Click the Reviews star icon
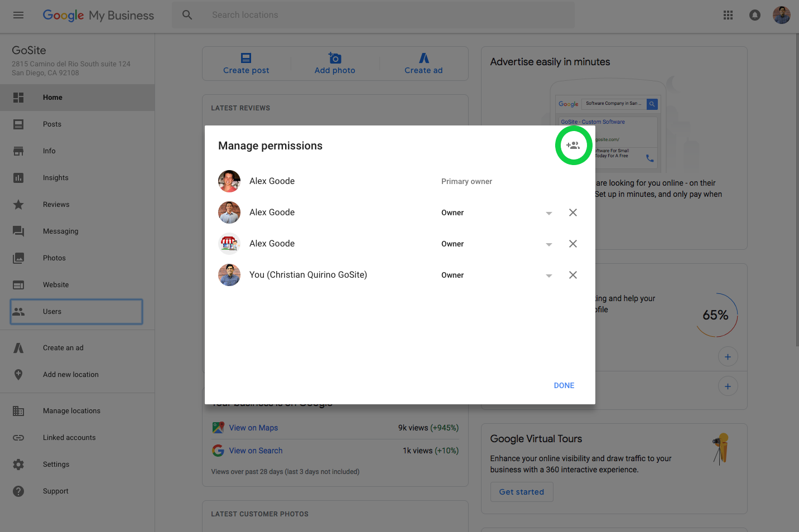This screenshot has height=532, width=799. 18,205
